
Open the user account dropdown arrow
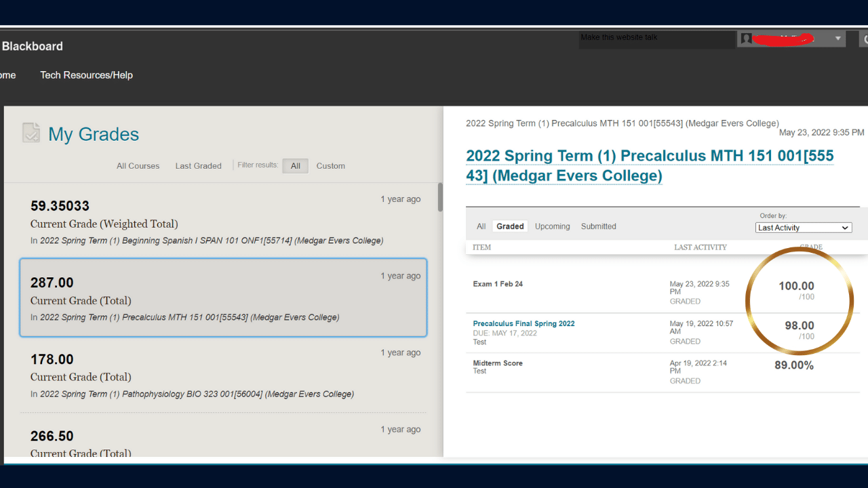[x=838, y=39]
